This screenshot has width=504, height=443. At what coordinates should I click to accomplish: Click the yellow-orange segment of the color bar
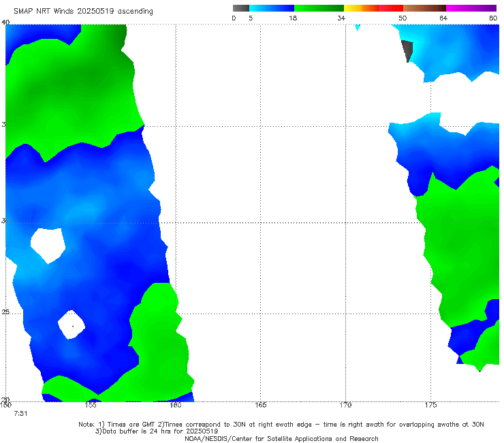coord(362,8)
